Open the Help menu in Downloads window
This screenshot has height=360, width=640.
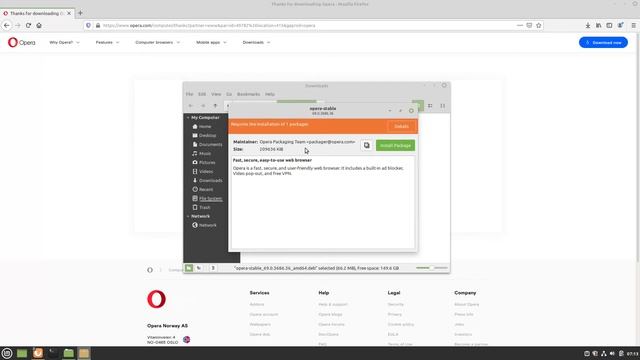[x=270, y=94]
